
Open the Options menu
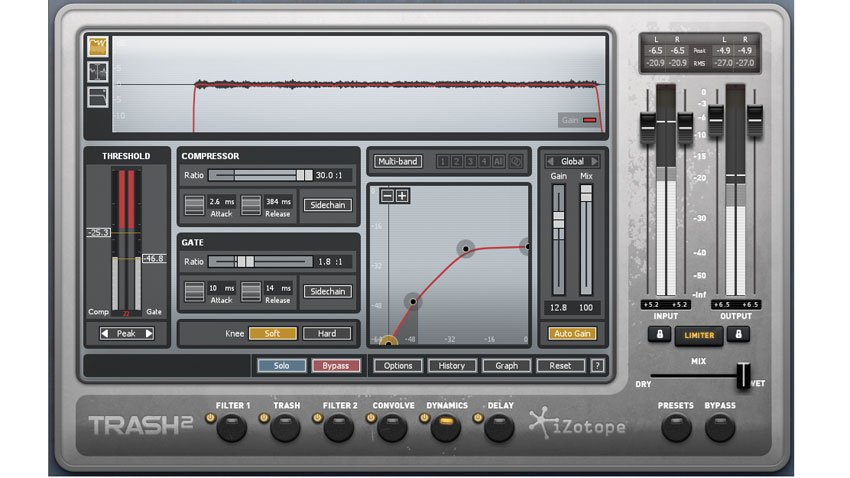pyautogui.click(x=398, y=366)
